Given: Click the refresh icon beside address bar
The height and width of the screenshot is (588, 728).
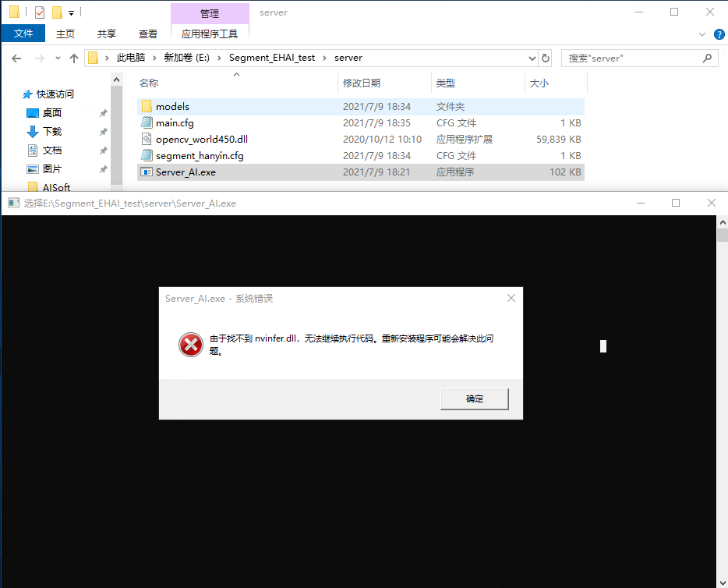Looking at the screenshot, I should [546, 58].
